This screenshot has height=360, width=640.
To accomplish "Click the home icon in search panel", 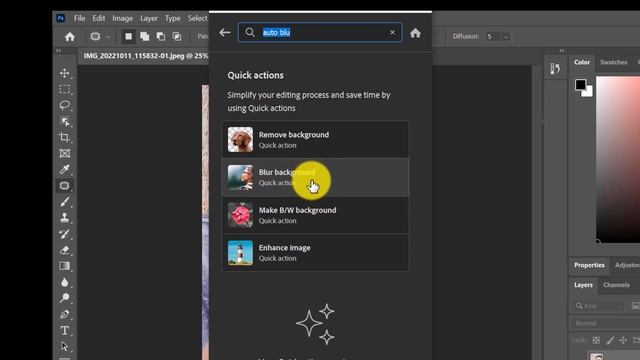I will (416, 33).
